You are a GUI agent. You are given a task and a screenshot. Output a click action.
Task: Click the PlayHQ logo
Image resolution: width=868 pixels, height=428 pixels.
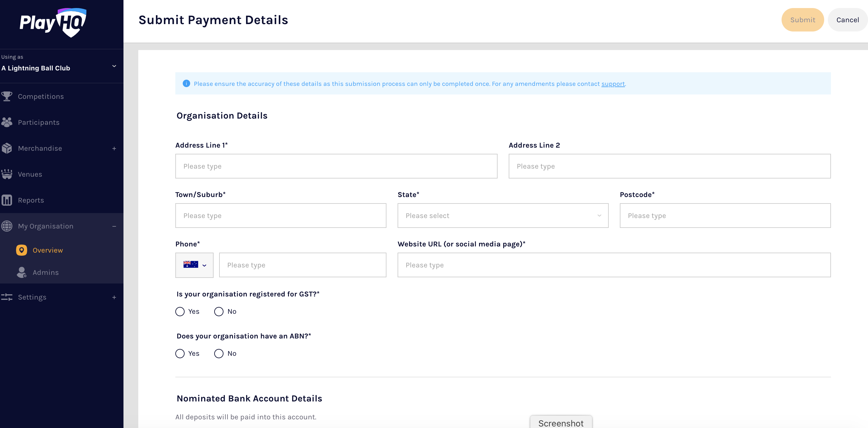(53, 22)
